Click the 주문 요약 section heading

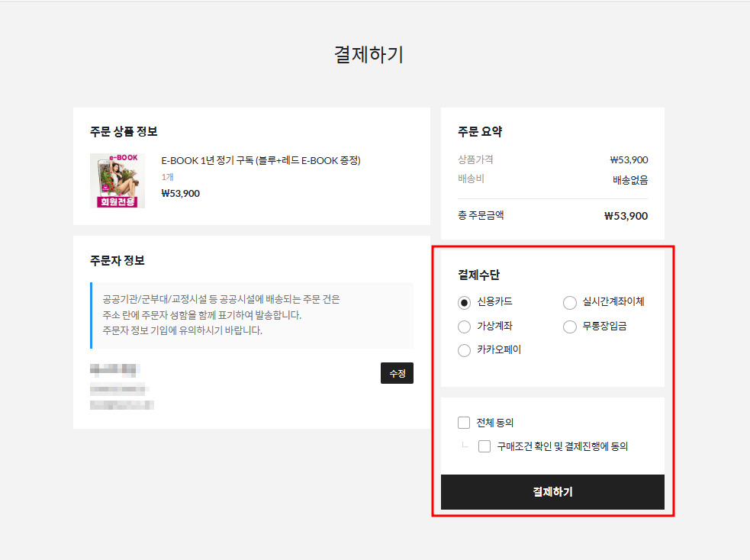[x=480, y=131]
